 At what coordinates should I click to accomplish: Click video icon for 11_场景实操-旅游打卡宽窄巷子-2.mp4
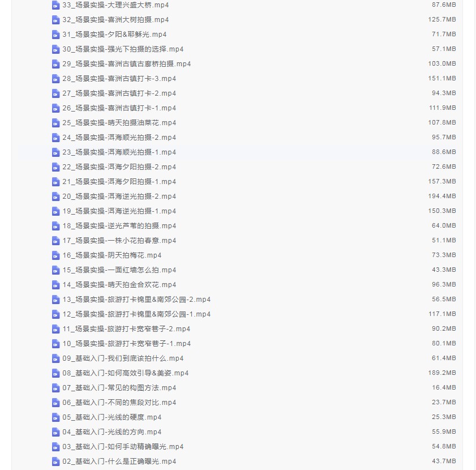(55, 330)
